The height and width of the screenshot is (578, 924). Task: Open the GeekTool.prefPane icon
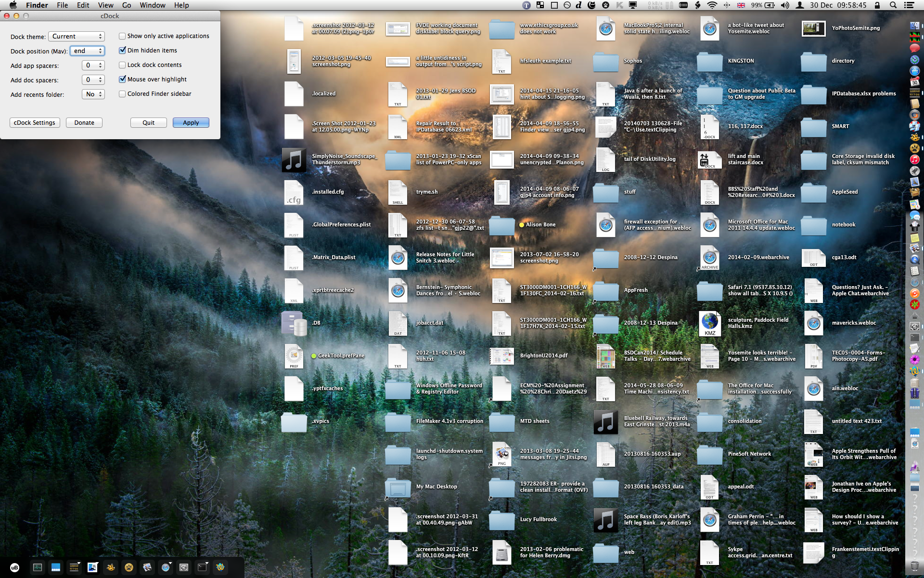(294, 356)
